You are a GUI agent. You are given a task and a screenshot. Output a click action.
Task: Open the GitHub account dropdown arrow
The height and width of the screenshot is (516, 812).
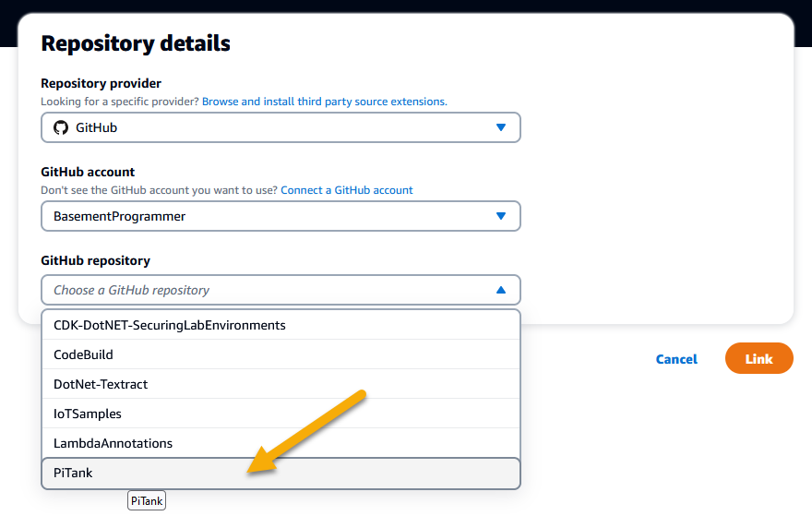point(501,216)
